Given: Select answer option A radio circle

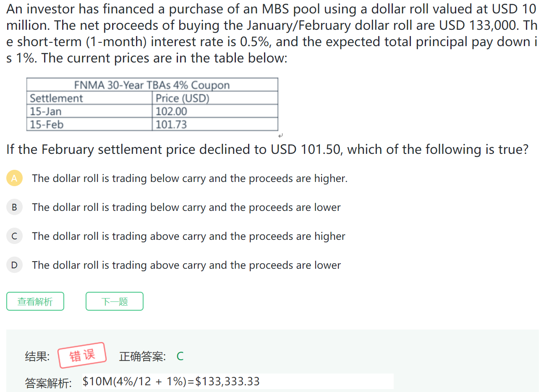Looking at the screenshot, I should pyautogui.click(x=14, y=178).
